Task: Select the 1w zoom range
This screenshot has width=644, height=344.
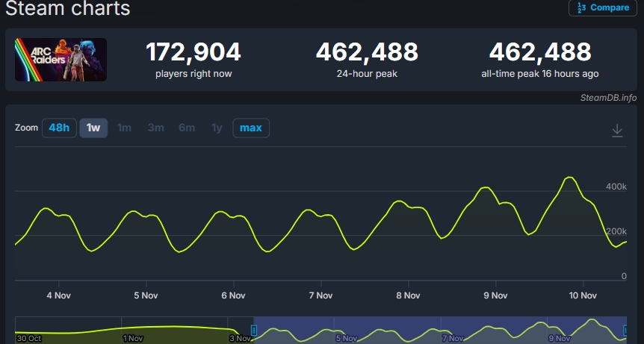Action: 93,128
